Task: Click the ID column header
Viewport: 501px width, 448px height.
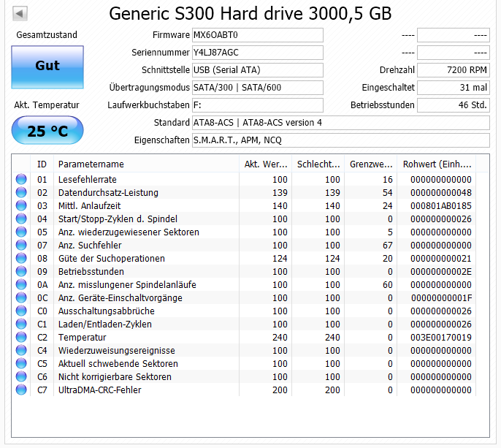Action: click(42, 164)
